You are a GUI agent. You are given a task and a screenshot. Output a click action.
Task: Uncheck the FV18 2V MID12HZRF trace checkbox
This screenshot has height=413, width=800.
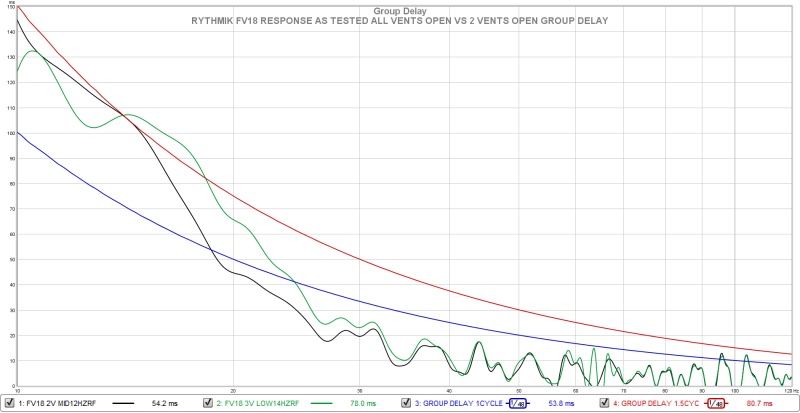10,403
